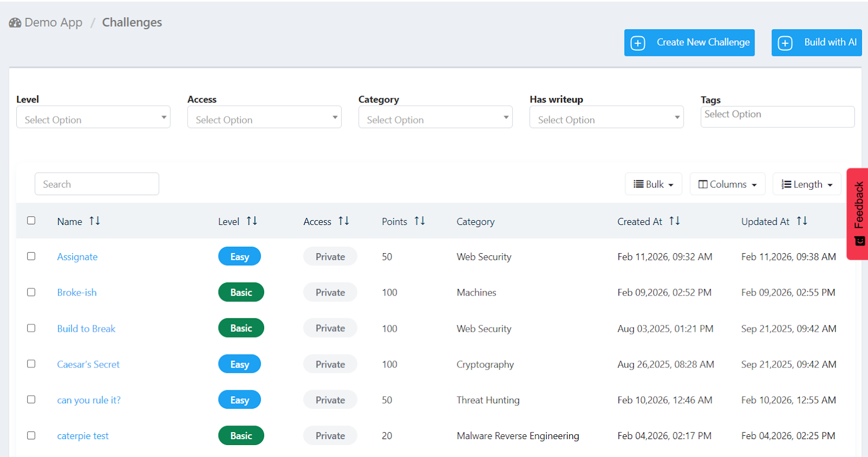Sort by Points using sort arrows
The width and height of the screenshot is (868, 457).
[x=419, y=221]
